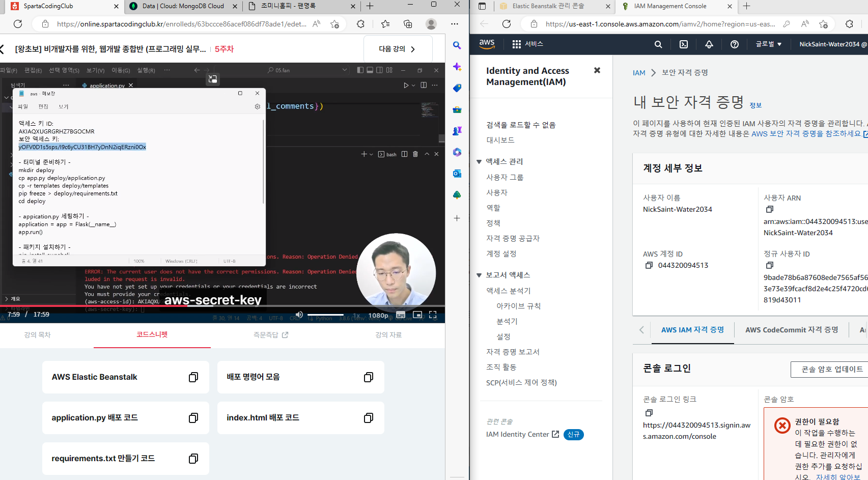The image size is (868, 480).
Task: Copy the canonical user ID
Action: pyautogui.click(x=770, y=265)
